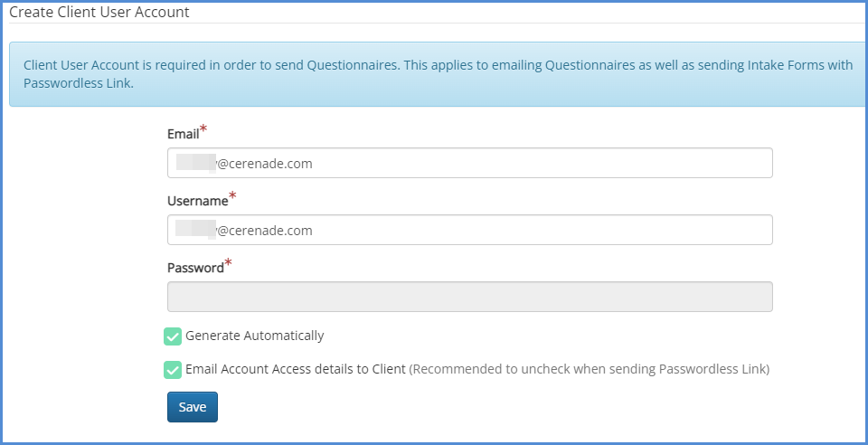This screenshot has height=445, width=868.
Task: Click the 'Recommended to uncheck' hint text
Action: [x=590, y=369]
